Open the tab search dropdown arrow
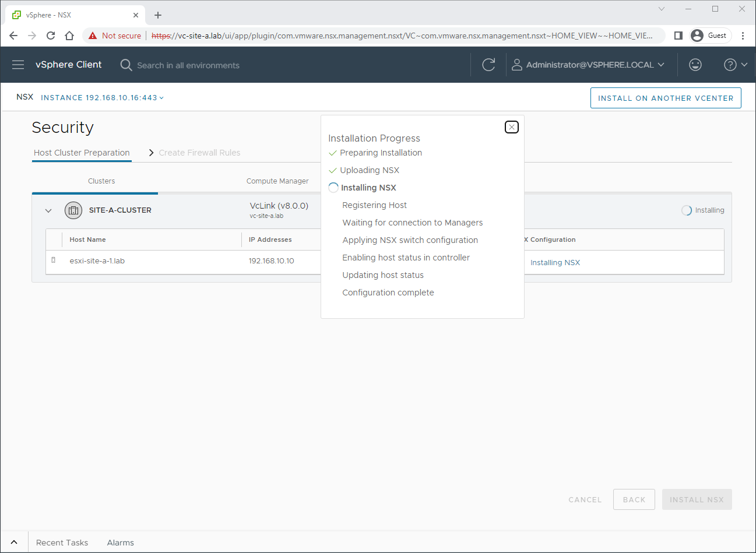The width and height of the screenshot is (756, 553). point(662,9)
